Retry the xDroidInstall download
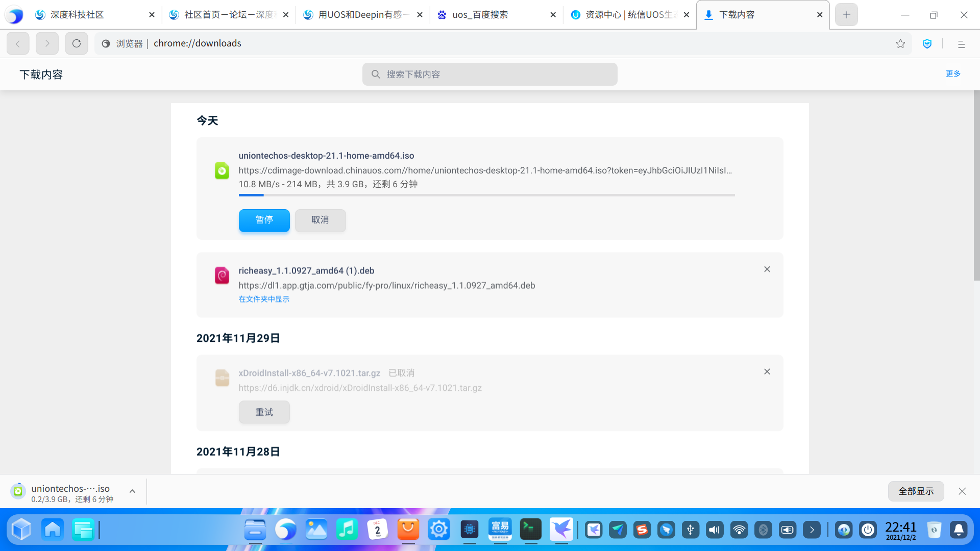Image resolution: width=980 pixels, height=551 pixels. (264, 412)
